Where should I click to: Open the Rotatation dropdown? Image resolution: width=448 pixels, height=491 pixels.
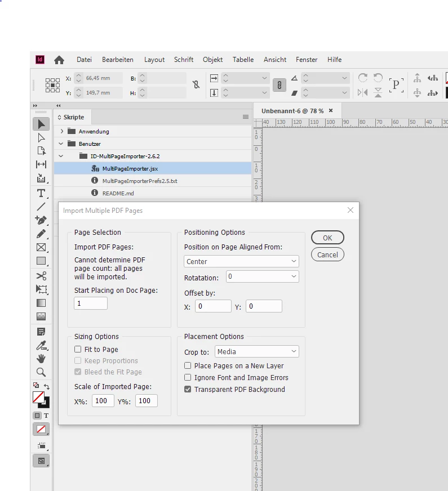click(262, 276)
